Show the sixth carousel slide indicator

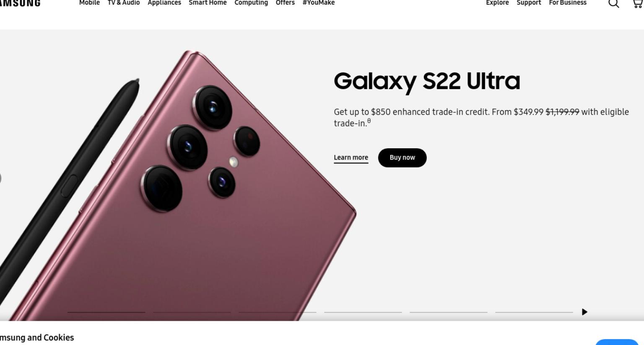534,312
